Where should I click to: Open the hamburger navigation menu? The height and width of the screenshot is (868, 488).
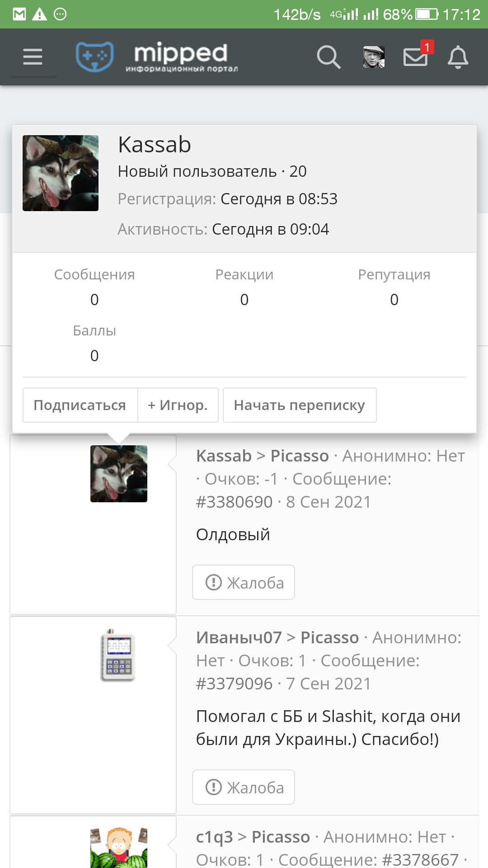point(33,57)
